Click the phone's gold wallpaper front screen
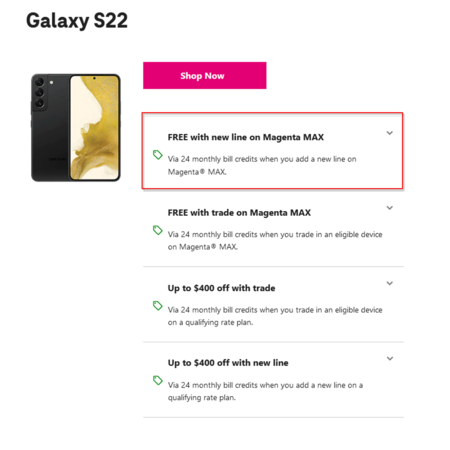450x450 pixels. [x=95, y=128]
